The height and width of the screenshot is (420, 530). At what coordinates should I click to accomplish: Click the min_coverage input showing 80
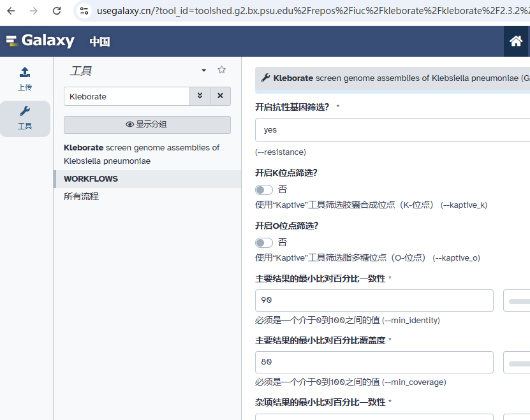(x=374, y=362)
